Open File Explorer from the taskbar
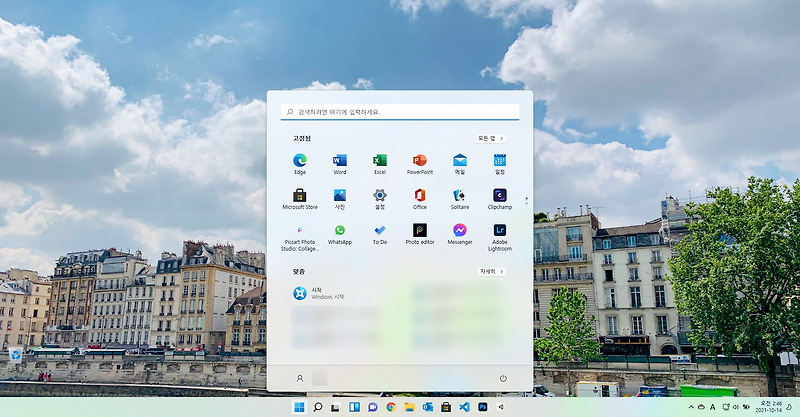 (409, 407)
